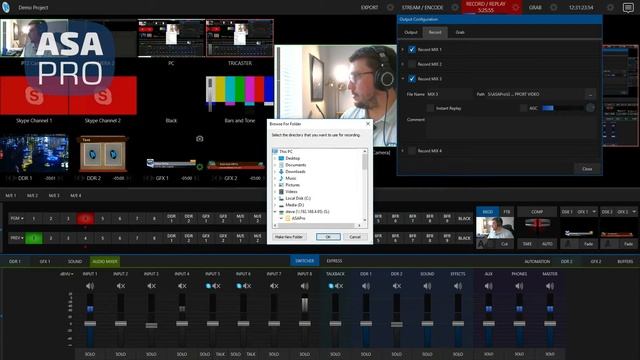Click the snapshot camera icon above GFX 1
Image resolution: width=640 pixels, height=360 pixels.
click(200, 139)
